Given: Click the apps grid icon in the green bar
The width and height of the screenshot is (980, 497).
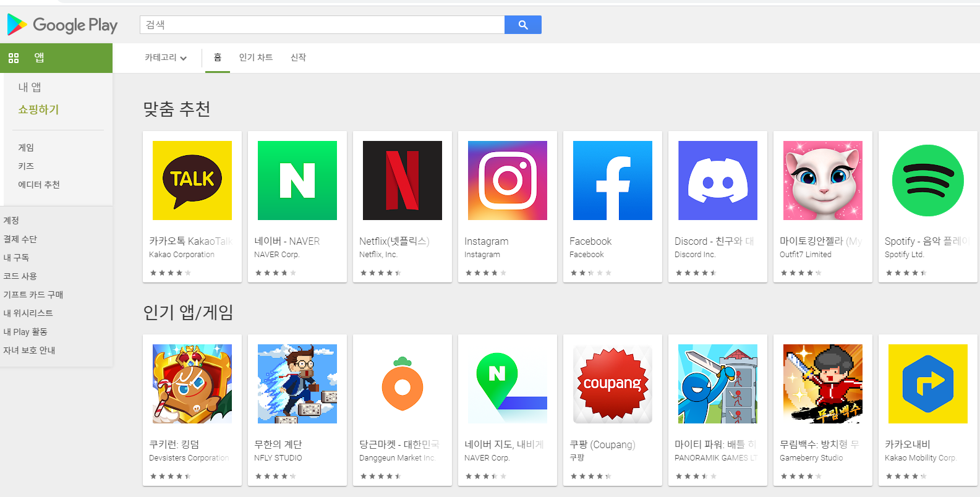Looking at the screenshot, I should [x=14, y=58].
